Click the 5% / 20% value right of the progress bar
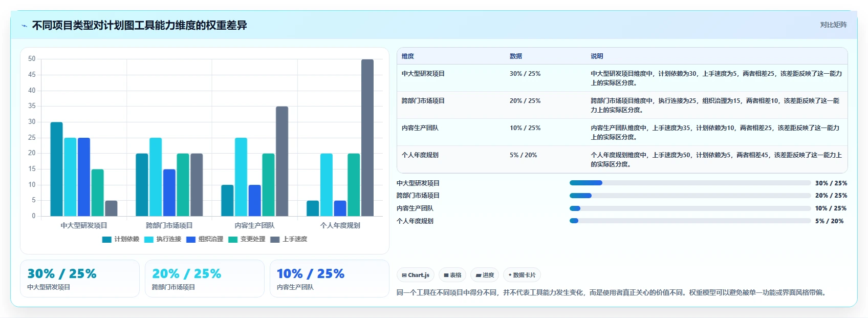 830,221
